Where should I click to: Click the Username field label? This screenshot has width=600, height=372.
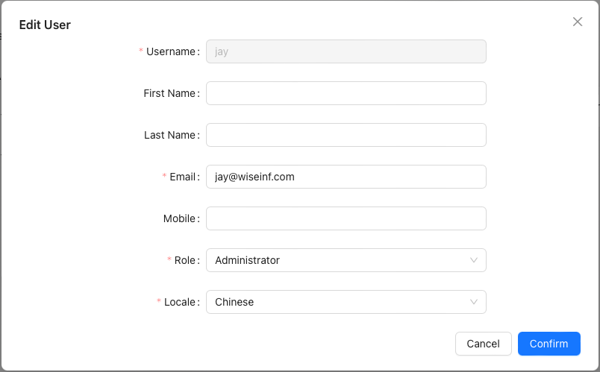click(171, 51)
